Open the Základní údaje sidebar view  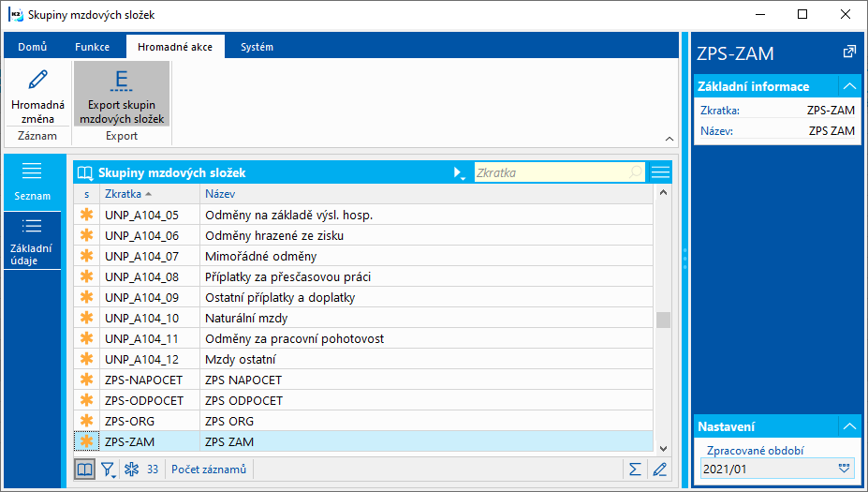click(x=32, y=241)
